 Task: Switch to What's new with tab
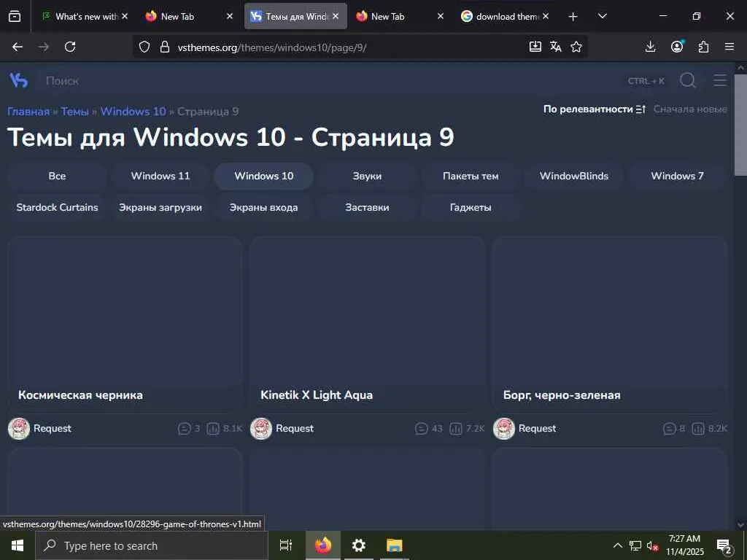(83, 16)
